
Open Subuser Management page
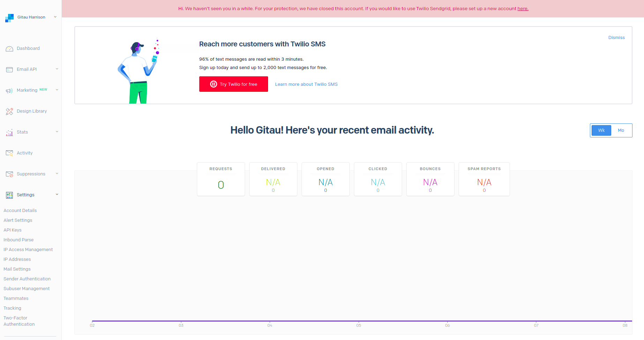(x=27, y=289)
